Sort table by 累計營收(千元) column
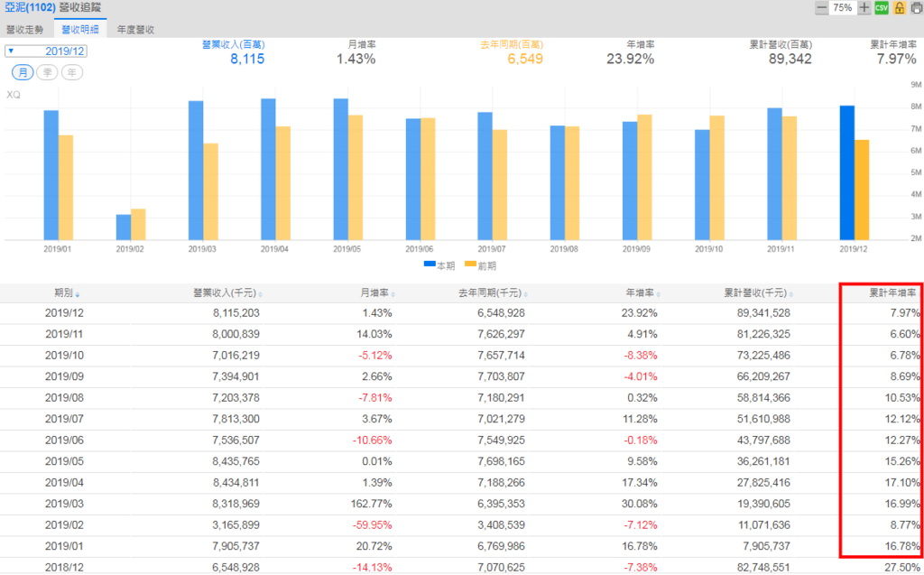This screenshot has height=575, width=924. coord(758,293)
